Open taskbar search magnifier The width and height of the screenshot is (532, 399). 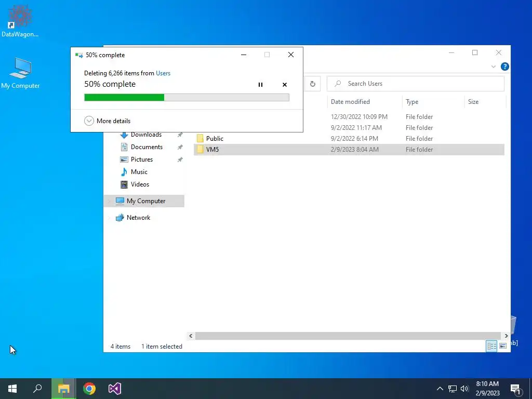point(37,389)
